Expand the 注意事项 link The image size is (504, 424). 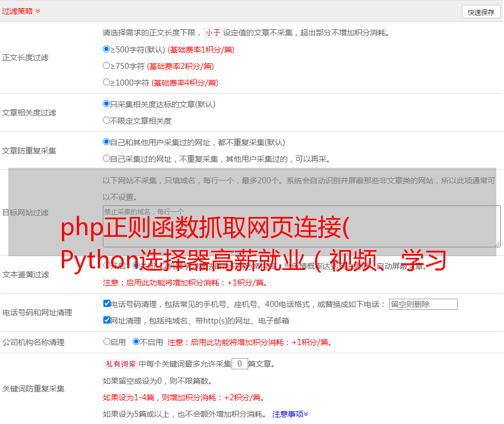(290, 414)
